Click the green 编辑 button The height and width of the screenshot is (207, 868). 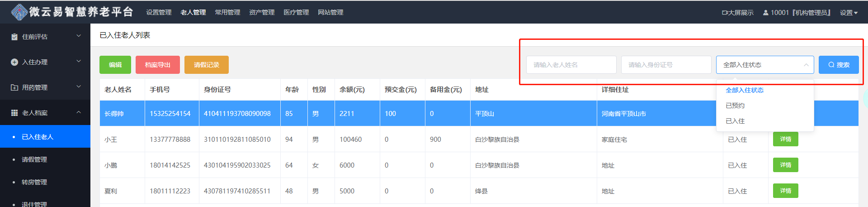[115, 65]
